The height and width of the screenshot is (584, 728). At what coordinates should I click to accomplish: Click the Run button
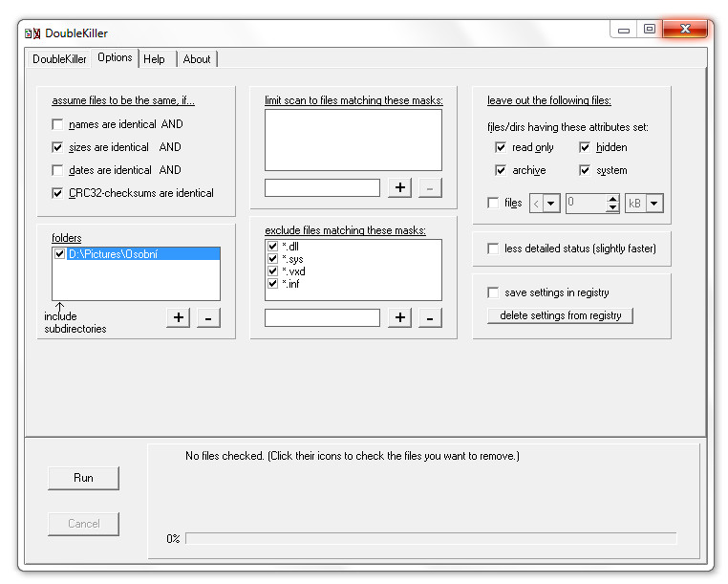pyautogui.click(x=83, y=478)
